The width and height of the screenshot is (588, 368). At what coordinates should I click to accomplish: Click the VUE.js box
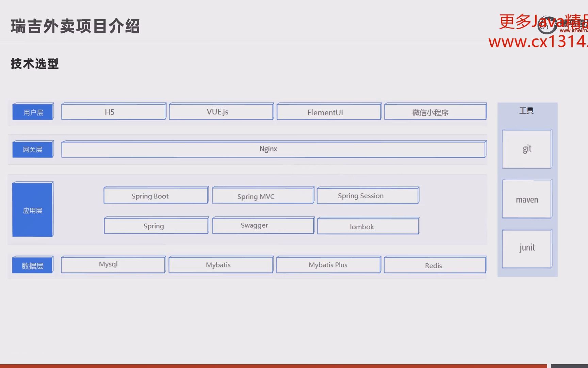pos(221,111)
